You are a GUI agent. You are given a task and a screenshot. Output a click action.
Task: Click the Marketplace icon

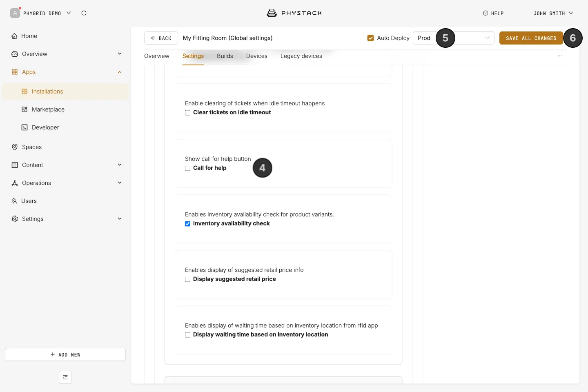(24, 109)
